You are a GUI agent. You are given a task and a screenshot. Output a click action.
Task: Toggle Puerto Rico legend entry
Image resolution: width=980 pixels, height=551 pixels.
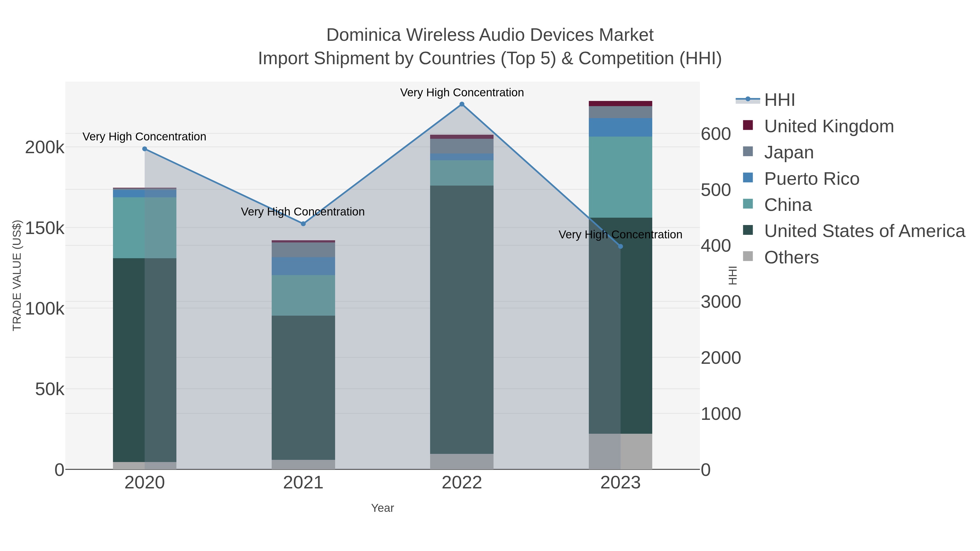[x=801, y=179]
